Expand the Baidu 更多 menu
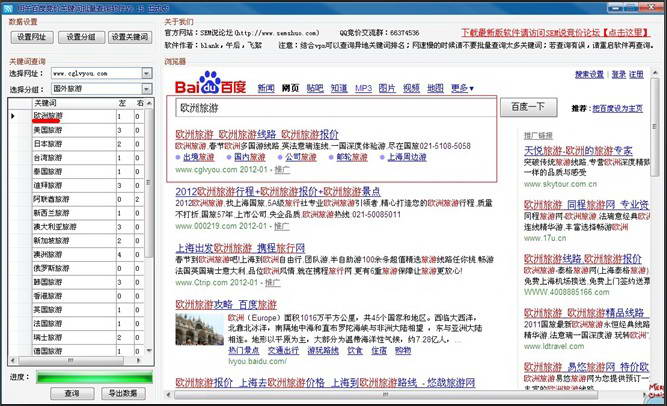 462,88
